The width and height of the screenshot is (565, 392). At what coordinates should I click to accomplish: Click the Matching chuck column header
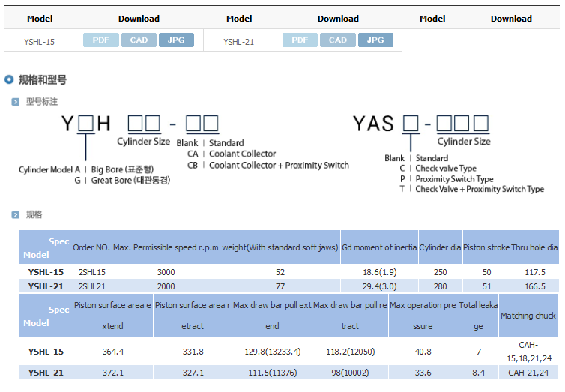[x=528, y=316]
